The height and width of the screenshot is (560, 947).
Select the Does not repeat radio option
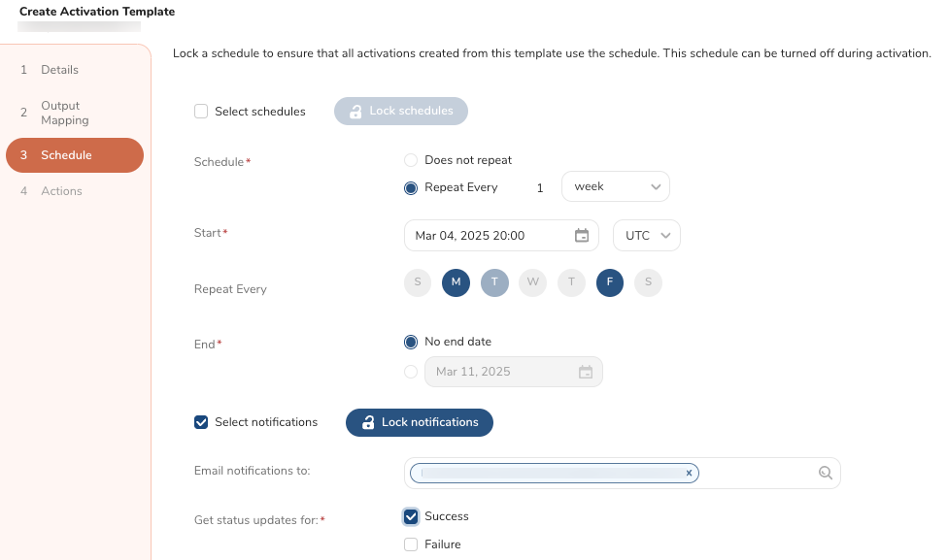(x=411, y=160)
